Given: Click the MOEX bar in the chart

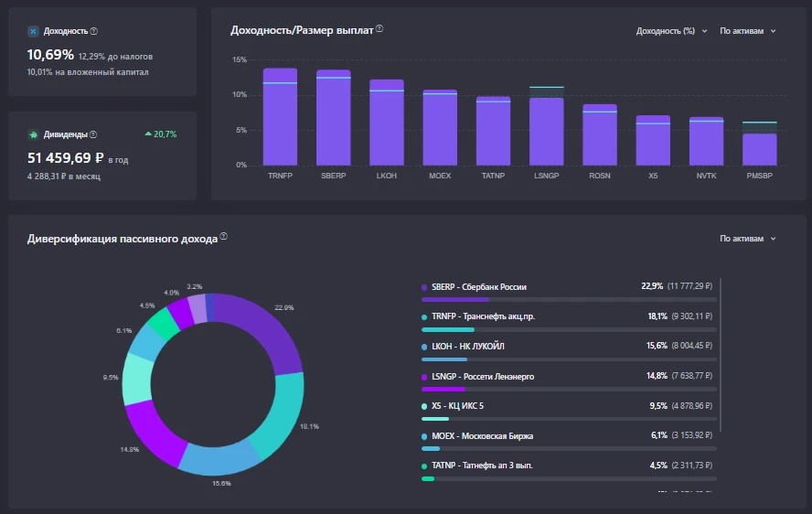Looking at the screenshot, I should 440,127.
